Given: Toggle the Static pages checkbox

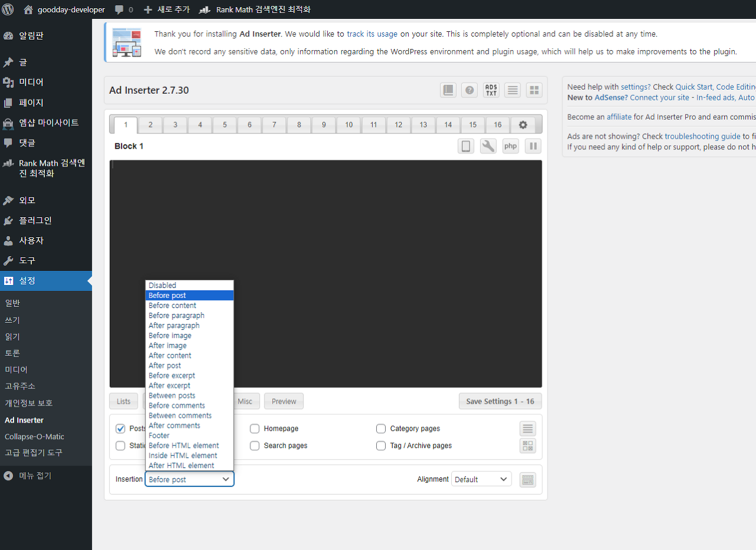Looking at the screenshot, I should [x=120, y=446].
